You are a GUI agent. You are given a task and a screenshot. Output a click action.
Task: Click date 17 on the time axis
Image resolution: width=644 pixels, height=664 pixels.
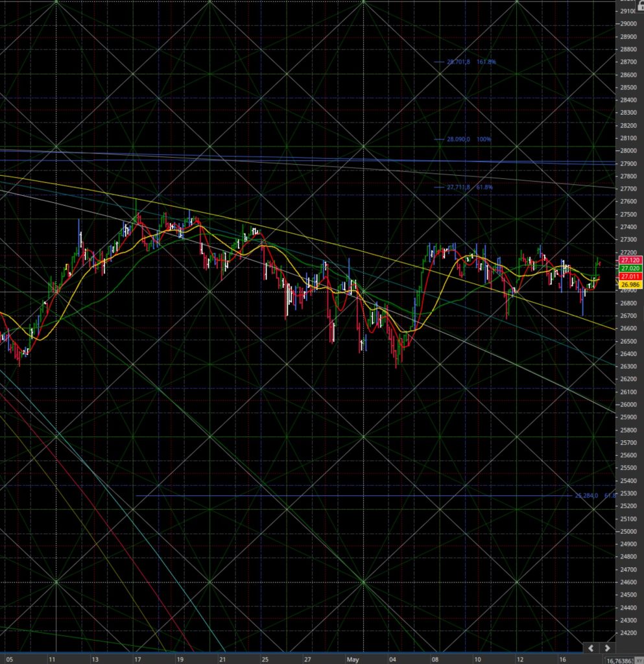click(137, 659)
